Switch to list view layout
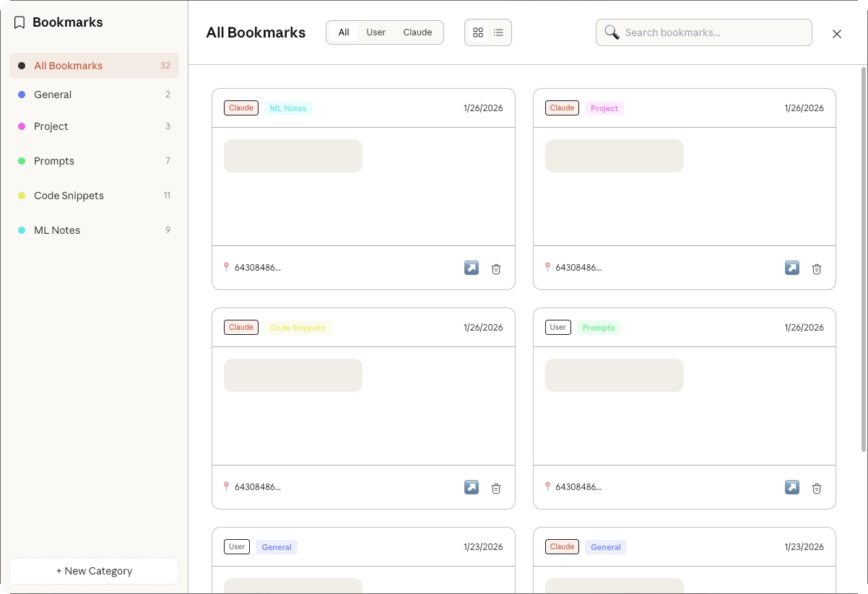 pyautogui.click(x=498, y=32)
